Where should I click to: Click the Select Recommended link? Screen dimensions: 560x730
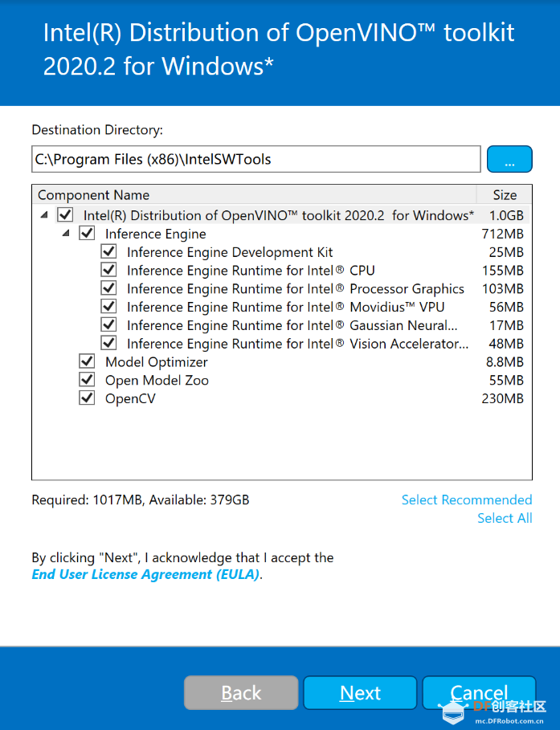466,500
